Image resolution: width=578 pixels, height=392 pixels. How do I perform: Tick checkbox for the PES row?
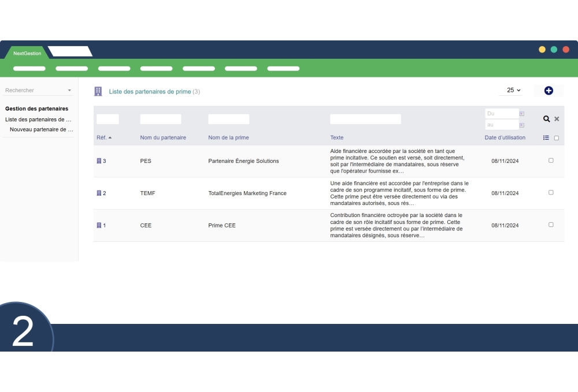coord(551,160)
